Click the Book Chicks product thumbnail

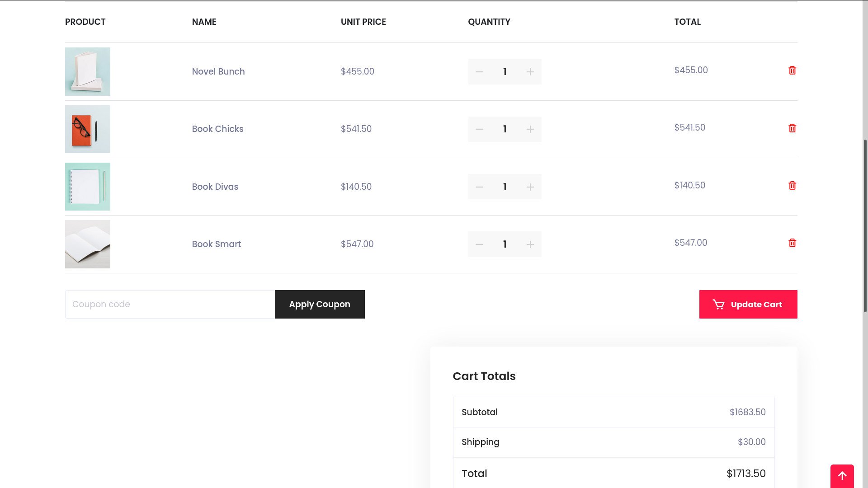[x=88, y=129]
